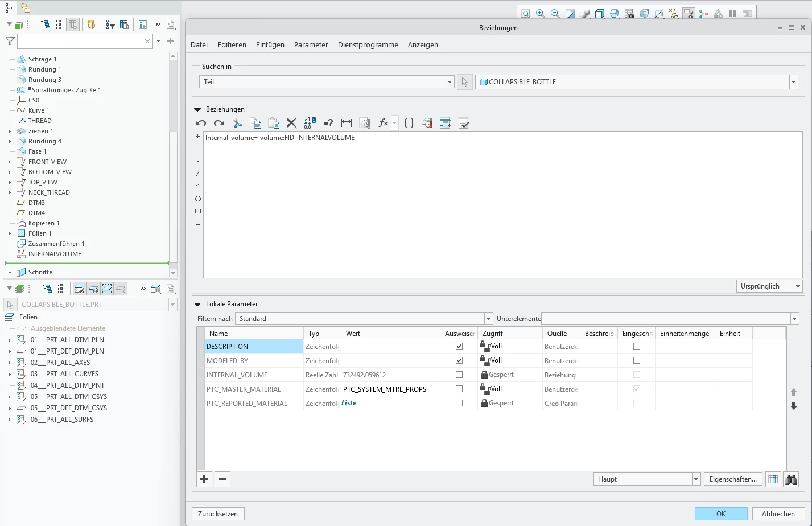Click the square brackets insert icon

pyautogui.click(x=409, y=123)
